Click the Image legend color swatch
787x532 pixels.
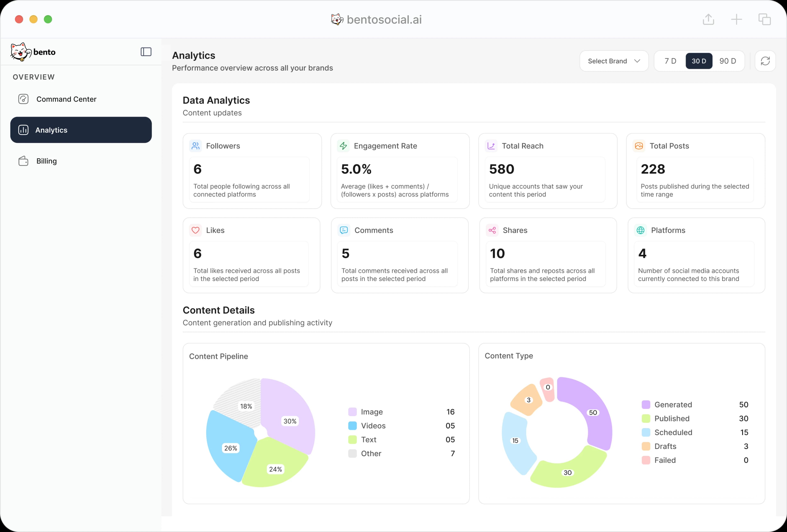352,412
